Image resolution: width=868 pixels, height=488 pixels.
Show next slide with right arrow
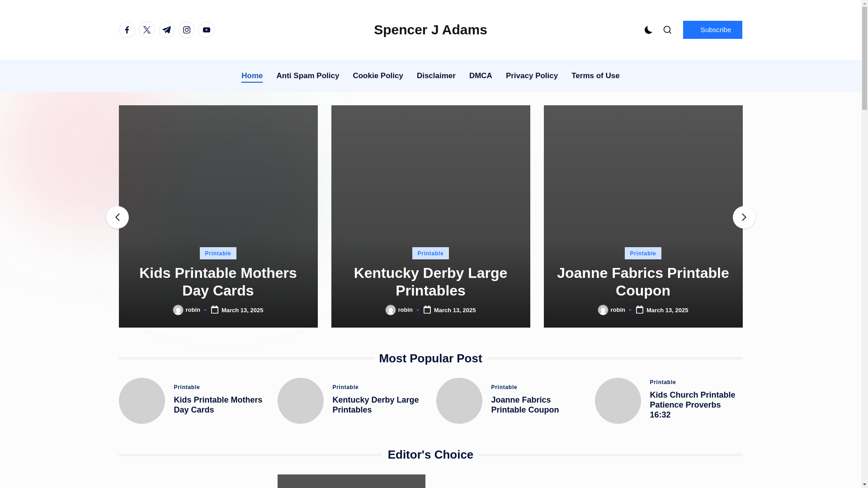pos(744,217)
